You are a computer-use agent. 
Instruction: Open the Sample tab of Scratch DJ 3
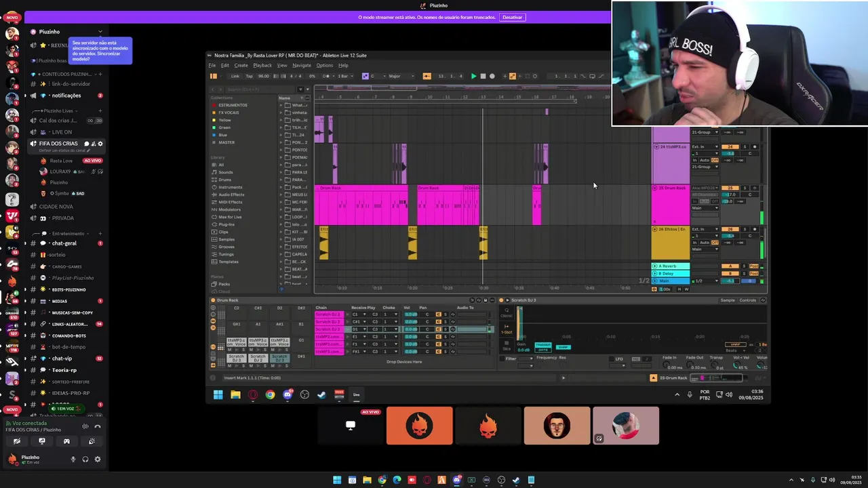[x=728, y=300]
